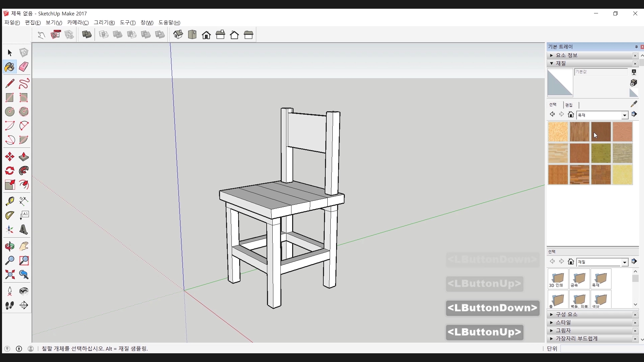Click the sample paint eyedropper
This screenshot has height=362, width=644.
(634, 104)
